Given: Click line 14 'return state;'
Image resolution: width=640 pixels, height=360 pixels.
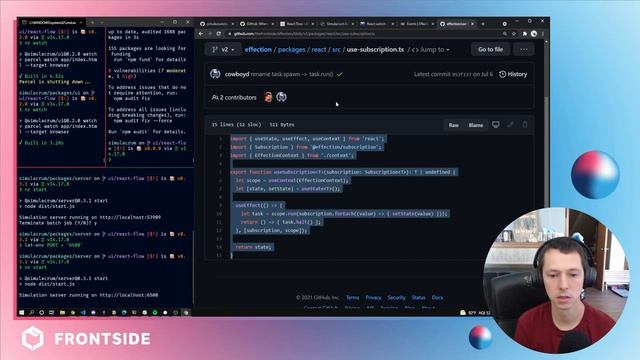Looking at the screenshot, I should click(x=253, y=247).
